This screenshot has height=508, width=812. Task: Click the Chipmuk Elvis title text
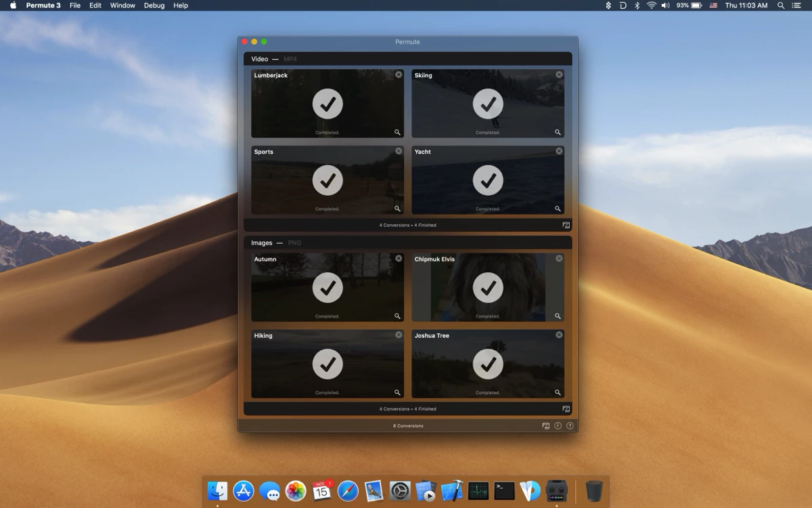[x=434, y=259]
